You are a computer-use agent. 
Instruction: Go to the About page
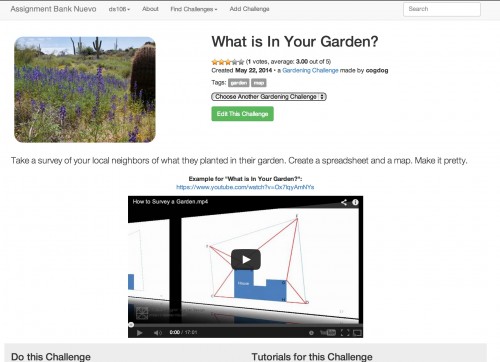pos(150,9)
